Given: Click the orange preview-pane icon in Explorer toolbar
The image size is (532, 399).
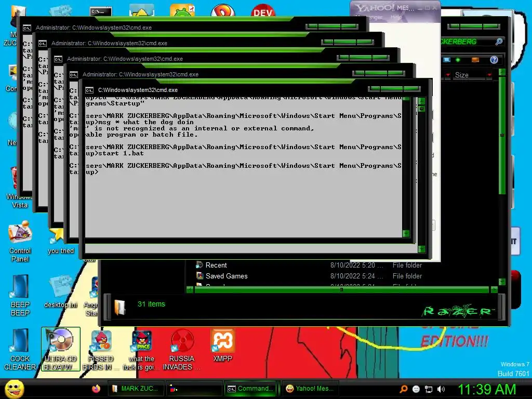Looking at the screenshot, I should click(475, 60).
